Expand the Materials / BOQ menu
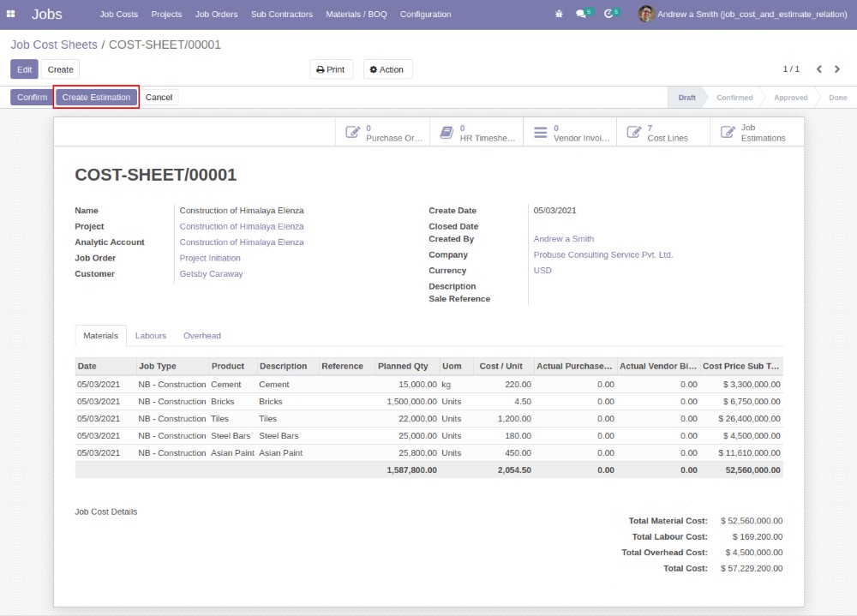857x616 pixels. 357,15
